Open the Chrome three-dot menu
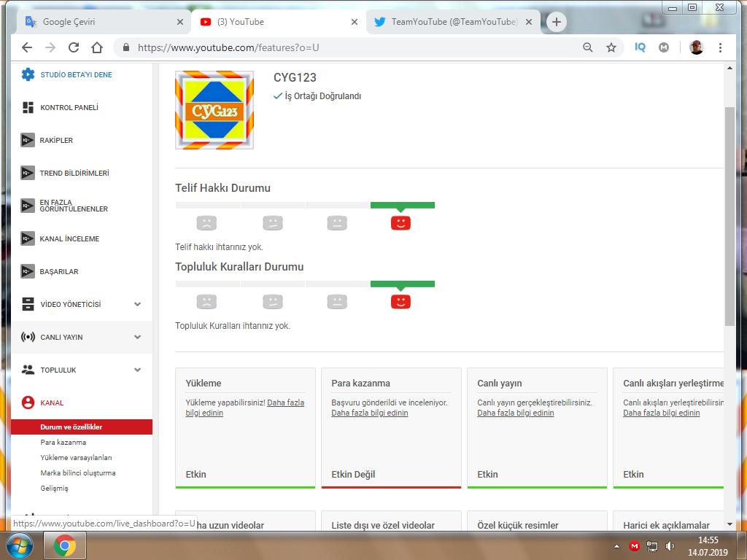The height and width of the screenshot is (560, 747). (x=720, y=47)
